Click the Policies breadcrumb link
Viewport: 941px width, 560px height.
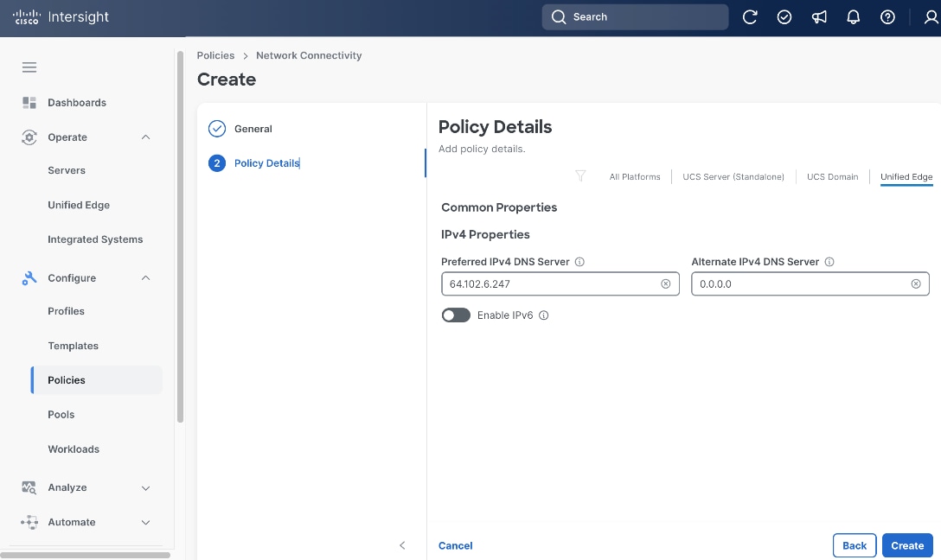(215, 55)
